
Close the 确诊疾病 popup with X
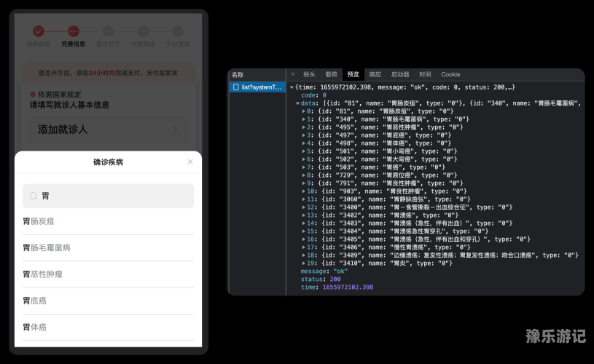tap(190, 162)
